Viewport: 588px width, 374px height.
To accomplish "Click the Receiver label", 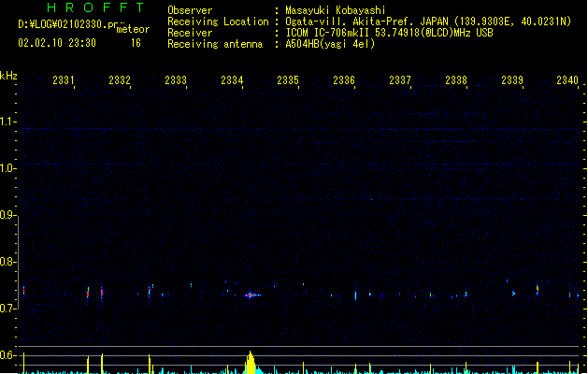I will 190,33.
